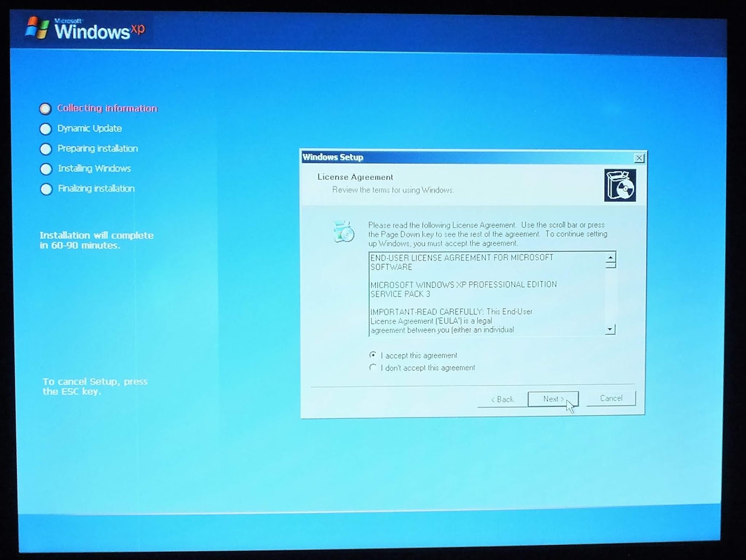Cancel the Windows Setup dialog

(x=611, y=398)
